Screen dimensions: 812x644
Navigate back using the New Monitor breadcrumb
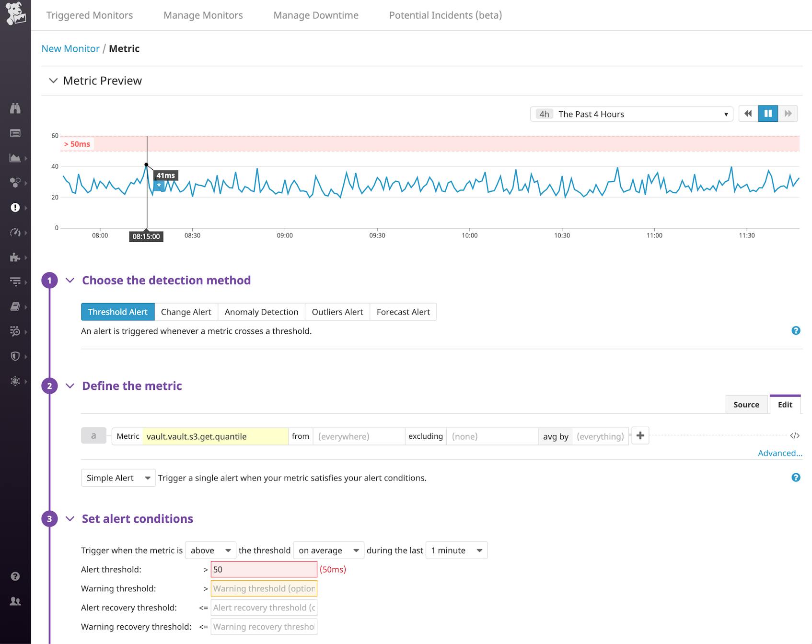coord(70,48)
